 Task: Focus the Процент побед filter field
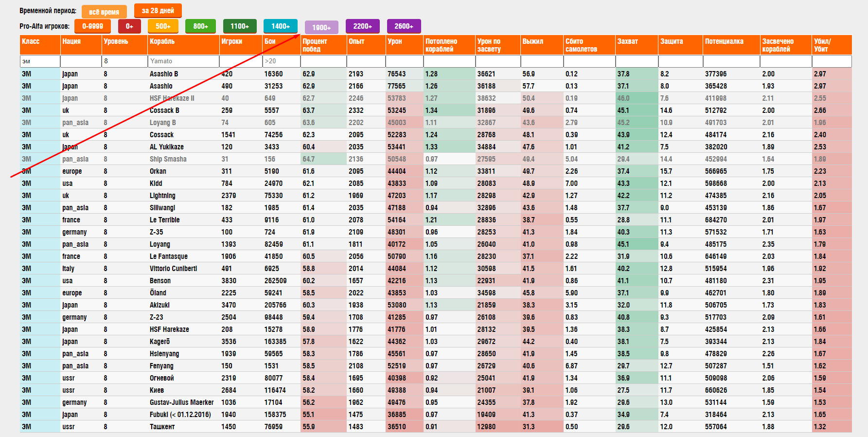coord(323,61)
